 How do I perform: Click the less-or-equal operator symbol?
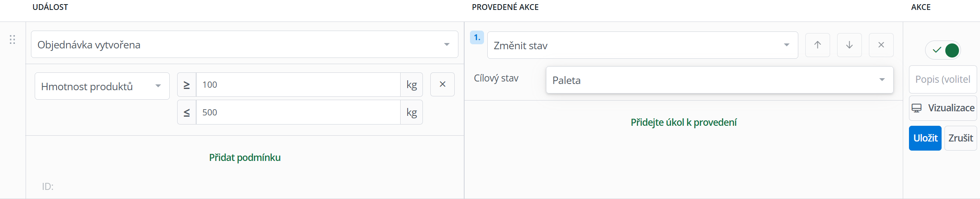[x=187, y=112]
